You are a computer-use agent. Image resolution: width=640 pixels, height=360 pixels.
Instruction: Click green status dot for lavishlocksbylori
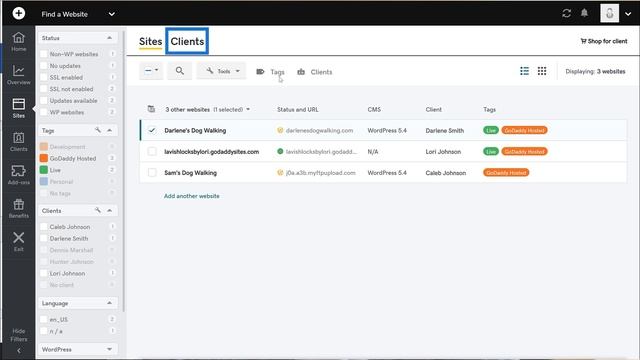pos(280,151)
